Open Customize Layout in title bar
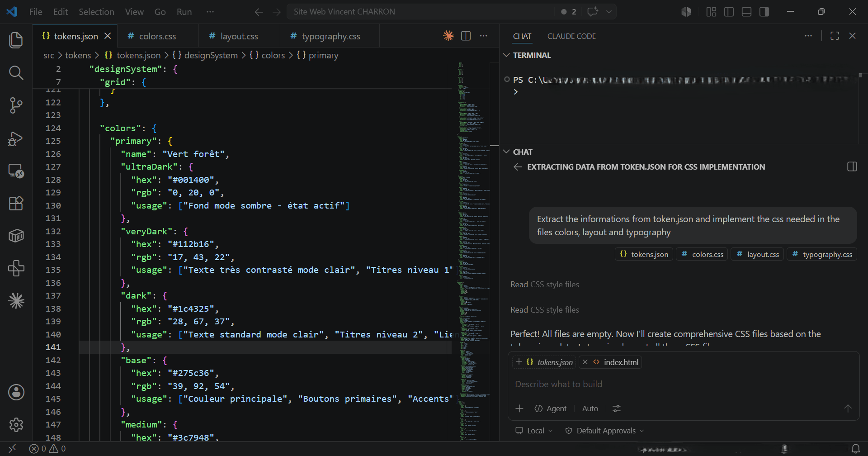This screenshot has width=868, height=456. tap(711, 12)
